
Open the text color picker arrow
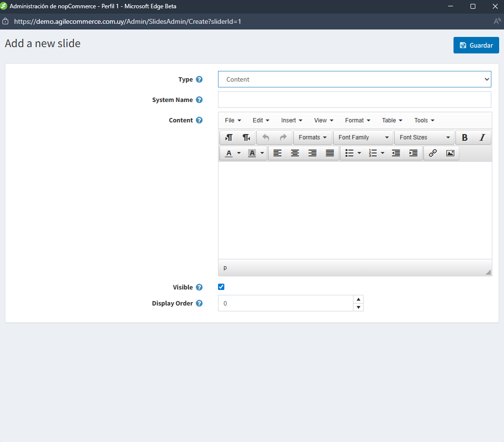(239, 153)
